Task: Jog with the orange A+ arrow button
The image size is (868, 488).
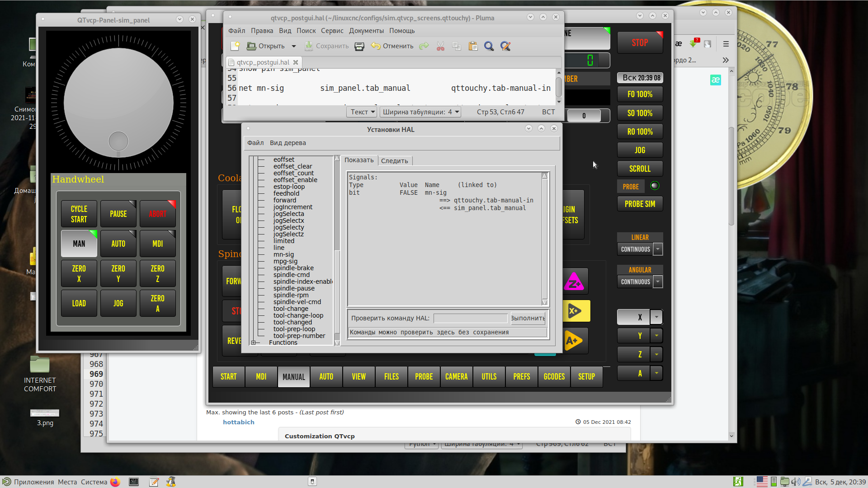Action: pos(574,341)
